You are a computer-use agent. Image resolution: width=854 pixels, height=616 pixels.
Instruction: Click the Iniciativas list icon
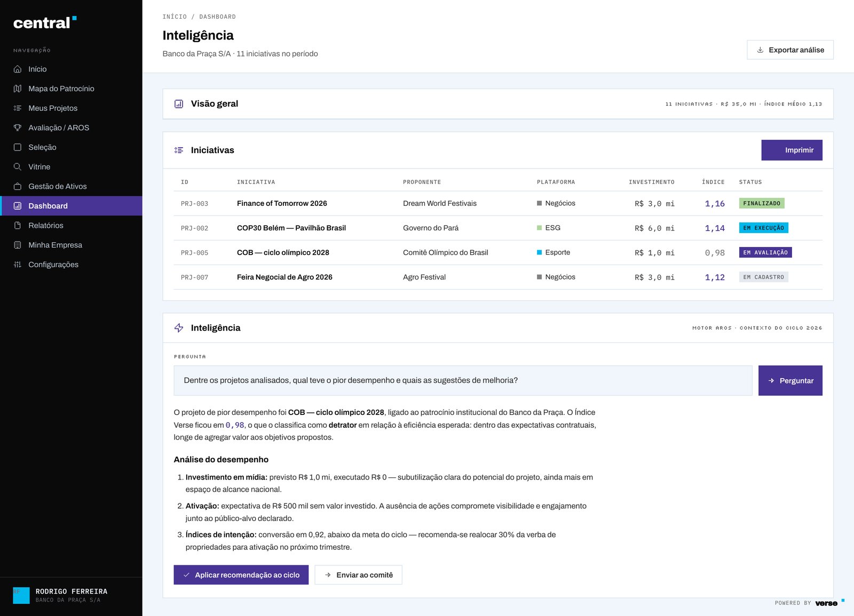(179, 150)
